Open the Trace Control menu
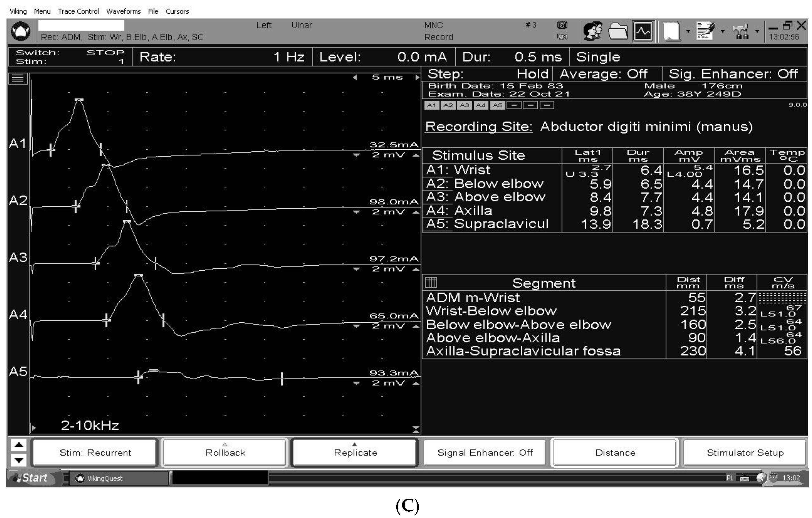Screen dimensions: 812x518 pyautogui.click(x=78, y=11)
